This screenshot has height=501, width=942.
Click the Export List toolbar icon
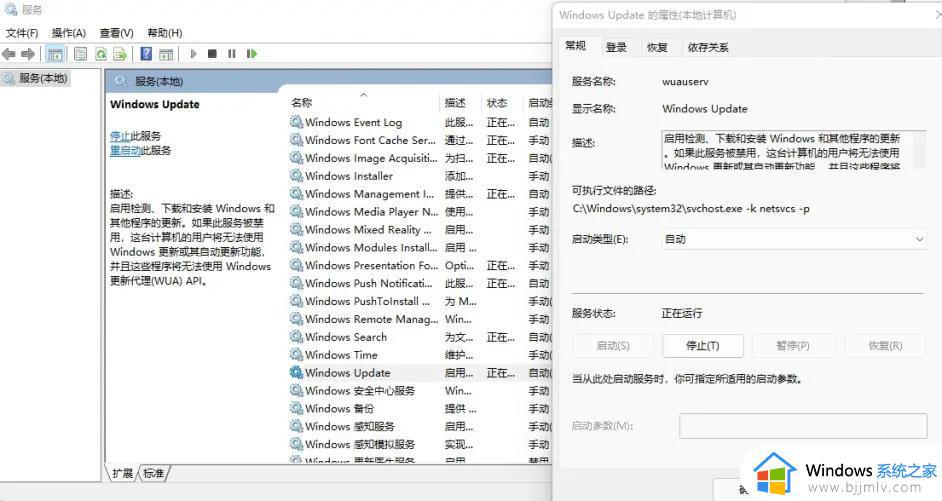point(120,54)
